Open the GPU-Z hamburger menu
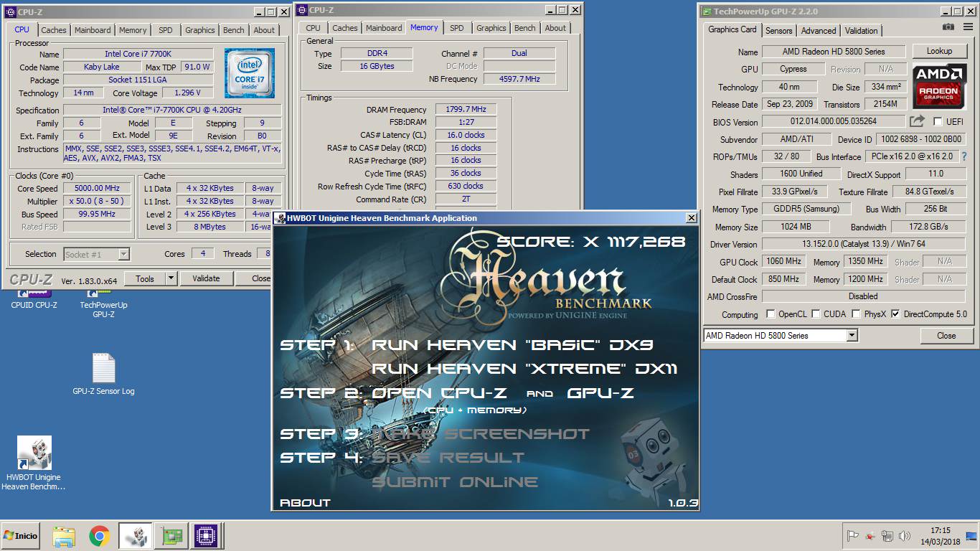The image size is (980, 551). coord(969,27)
